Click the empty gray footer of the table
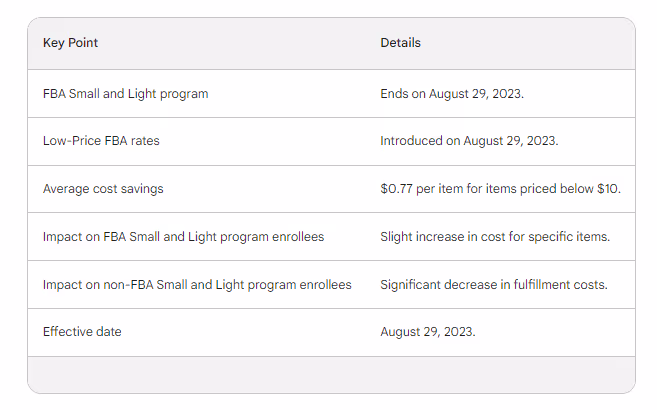 [331, 374]
